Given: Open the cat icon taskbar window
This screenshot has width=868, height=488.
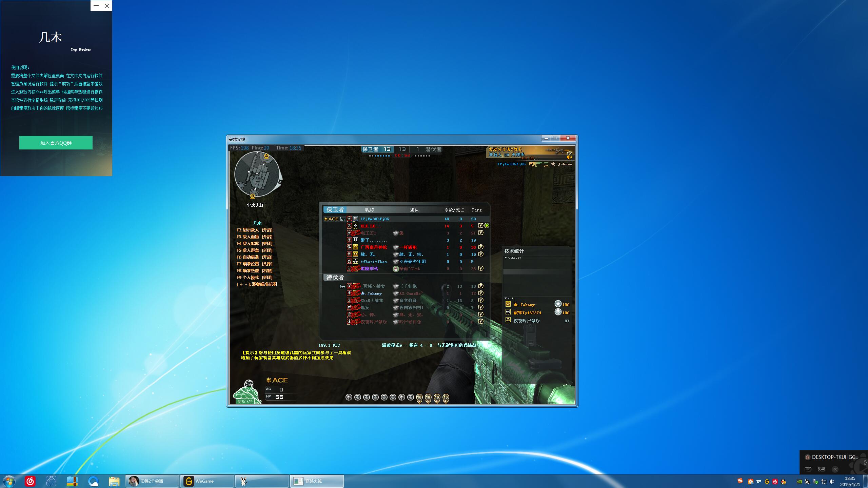Looking at the screenshot, I should pos(262,481).
